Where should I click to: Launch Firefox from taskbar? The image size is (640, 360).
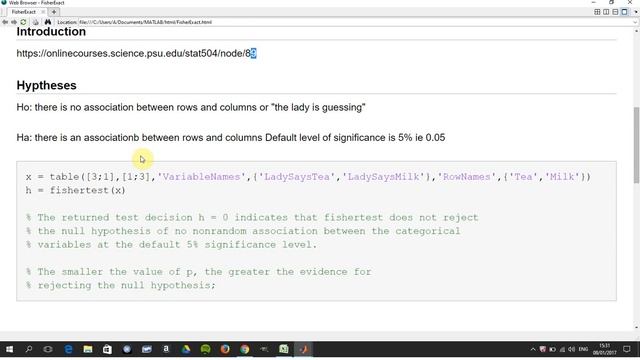point(225,349)
